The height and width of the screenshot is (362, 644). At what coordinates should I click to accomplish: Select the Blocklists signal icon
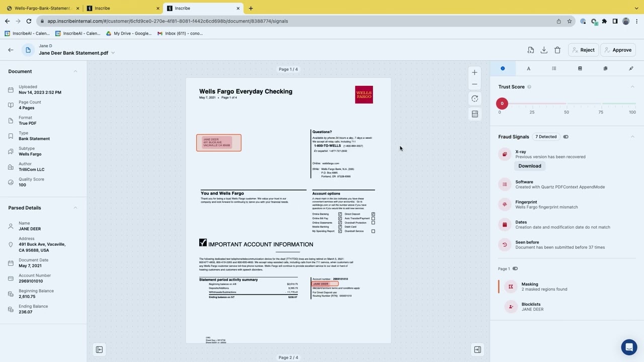click(511, 307)
